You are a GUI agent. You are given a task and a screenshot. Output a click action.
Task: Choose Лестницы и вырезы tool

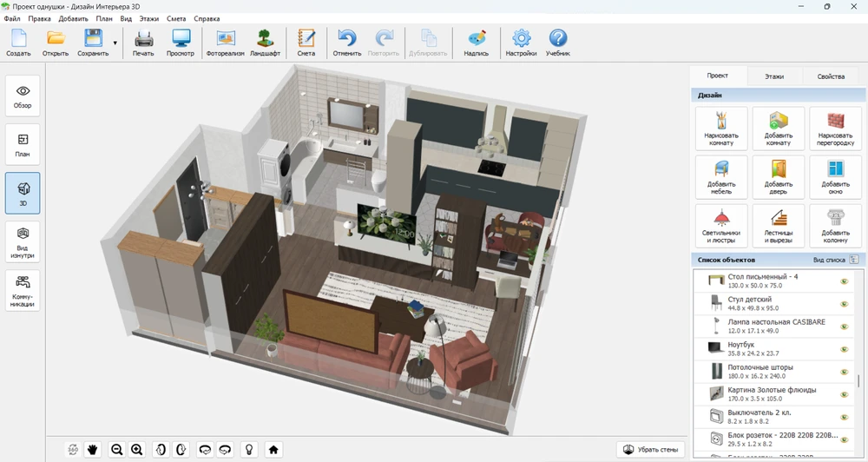click(778, 225)
